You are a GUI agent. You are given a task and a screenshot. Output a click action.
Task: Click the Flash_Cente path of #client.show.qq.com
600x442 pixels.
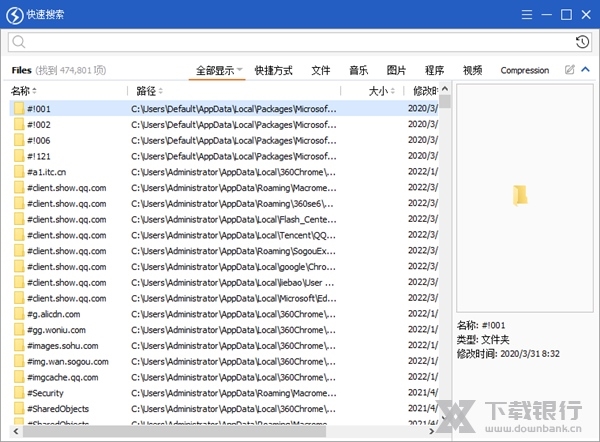coord(234,219)
